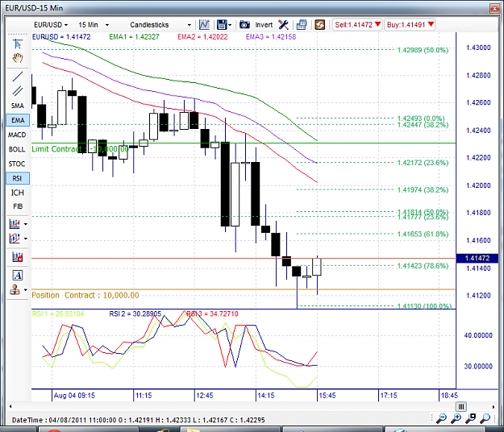Open the EUR/USD symbol dropdown

tap(51, 25)
